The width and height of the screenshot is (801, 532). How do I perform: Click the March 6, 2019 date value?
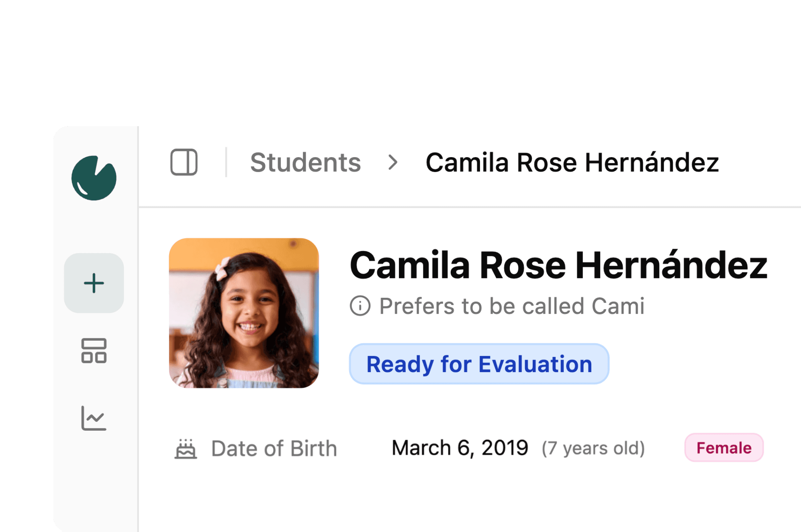[x=459, y=447]
